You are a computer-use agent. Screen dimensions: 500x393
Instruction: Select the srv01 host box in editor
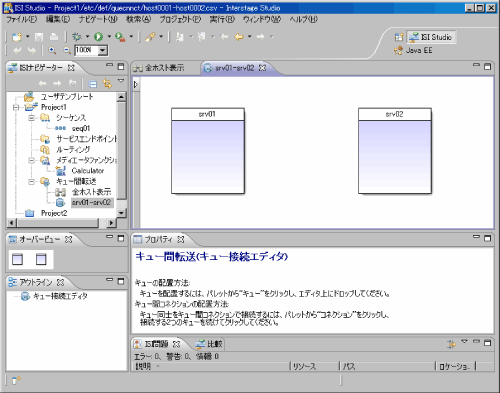(x=208, y=151)
